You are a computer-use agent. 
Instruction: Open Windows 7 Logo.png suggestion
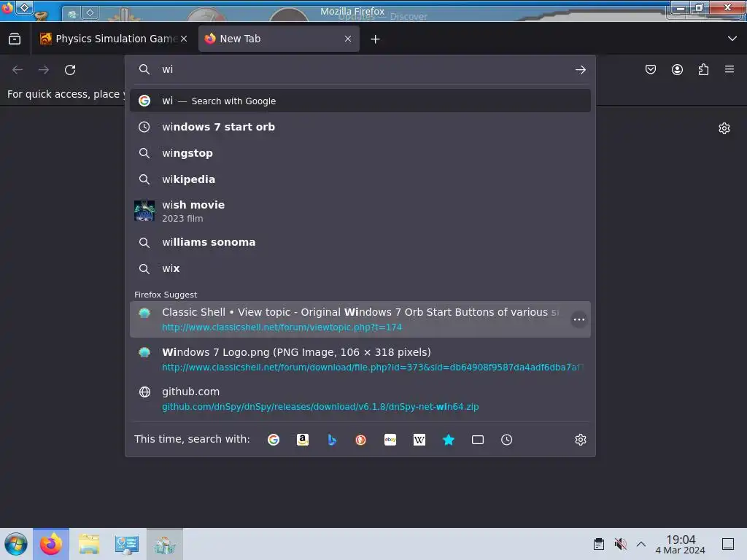[x=360, y=359]
